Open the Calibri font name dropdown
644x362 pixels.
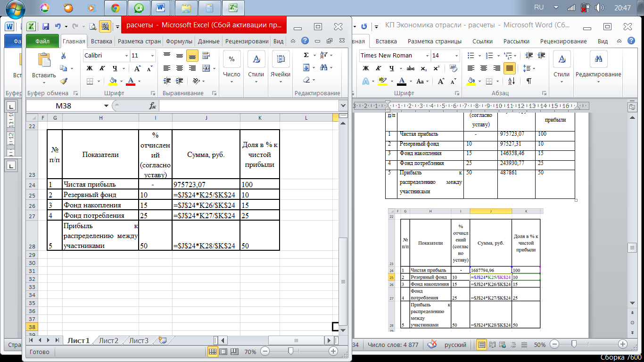pyautogui.click(x=126, y=56)
